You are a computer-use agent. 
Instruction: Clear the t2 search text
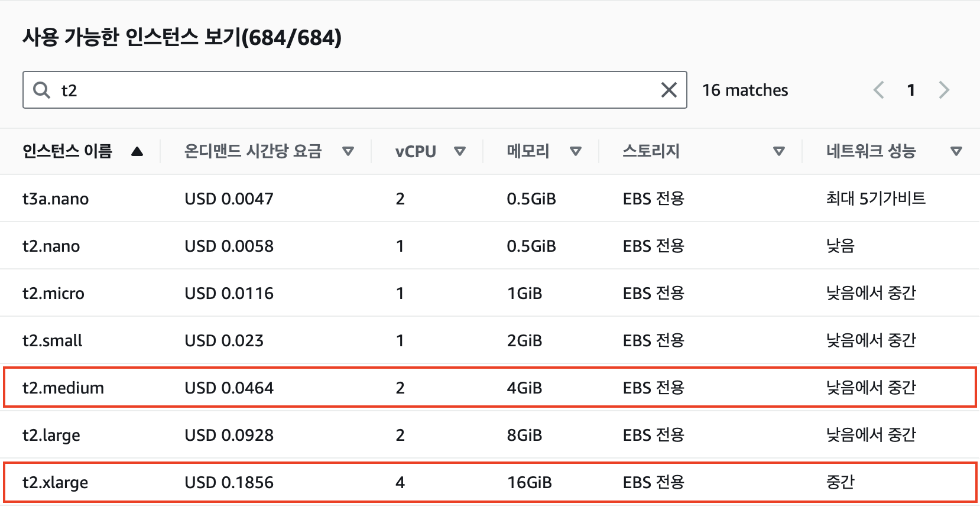tap(669, 90)
